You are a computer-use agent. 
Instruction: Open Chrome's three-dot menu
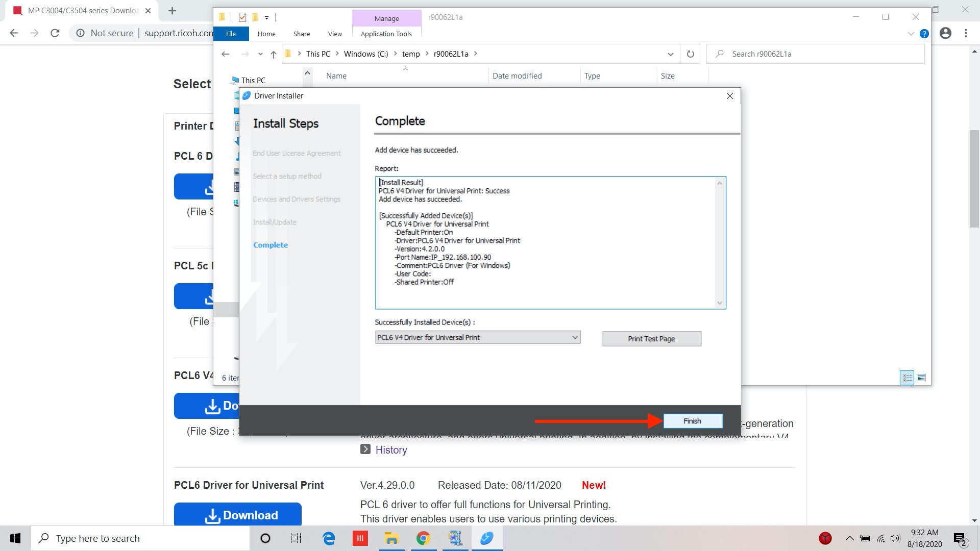pos(966,33)
